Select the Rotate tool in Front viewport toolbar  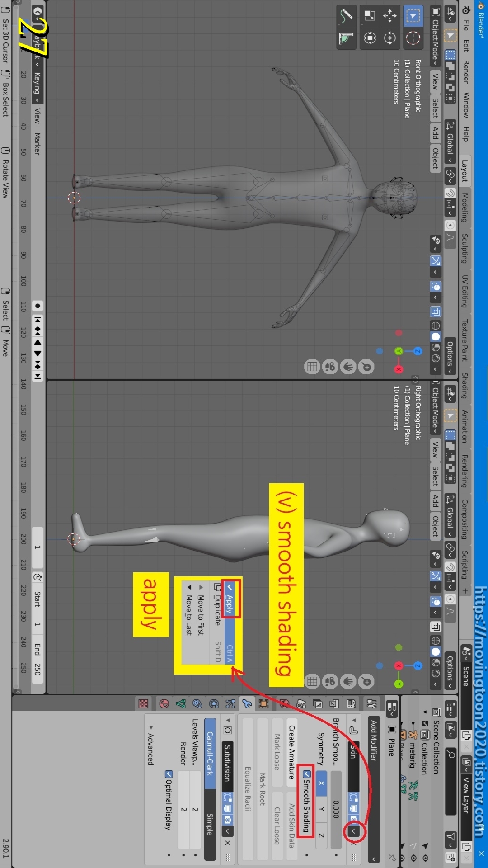point(390,38)
